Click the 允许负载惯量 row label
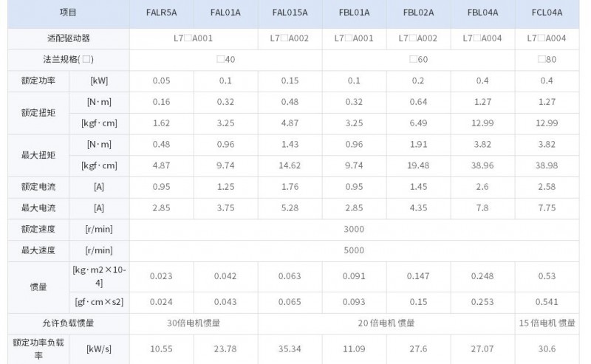 pos(68,323)
